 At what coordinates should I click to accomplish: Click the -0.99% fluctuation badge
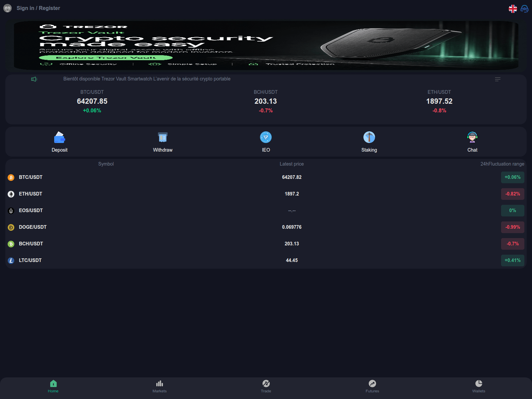(513, 227)
